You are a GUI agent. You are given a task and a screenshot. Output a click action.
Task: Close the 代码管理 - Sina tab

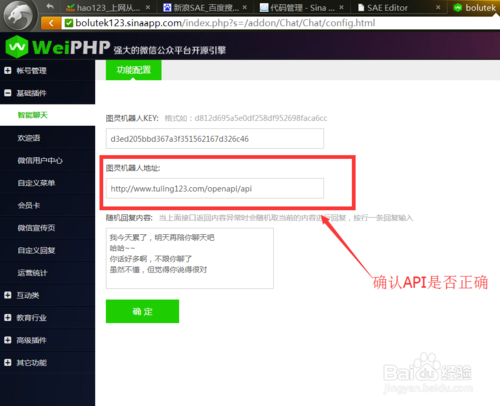click(x=341, y=7)
